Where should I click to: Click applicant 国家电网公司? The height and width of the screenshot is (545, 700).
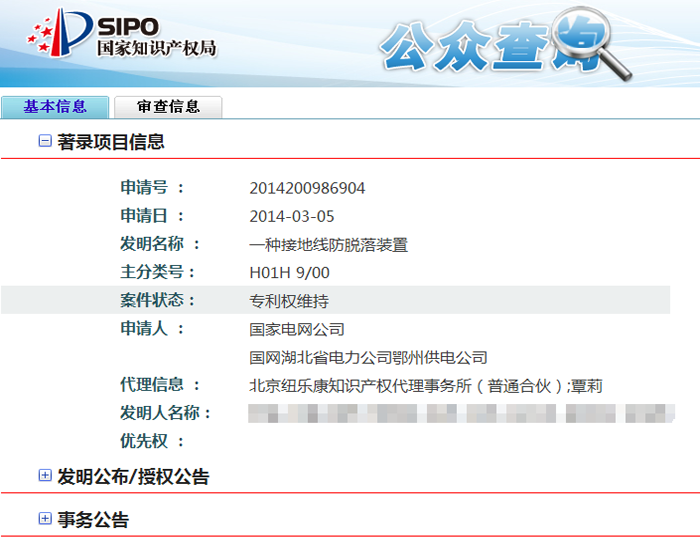296,329
